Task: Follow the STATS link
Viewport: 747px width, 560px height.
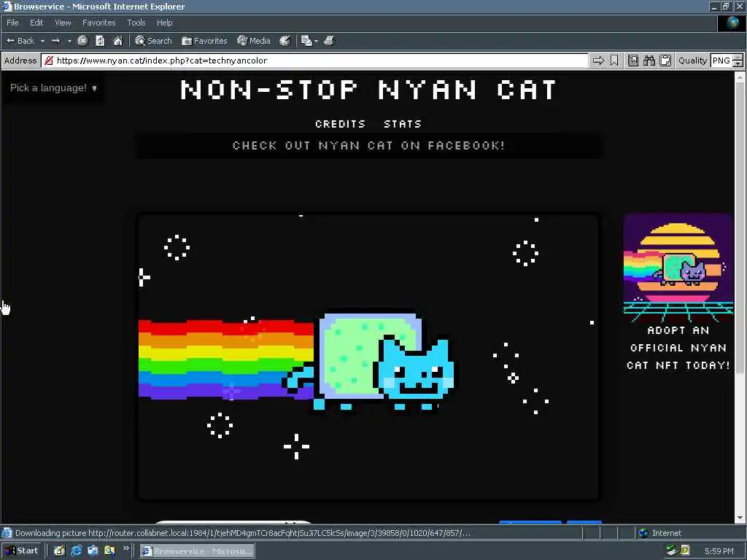Action: (403, 124)
